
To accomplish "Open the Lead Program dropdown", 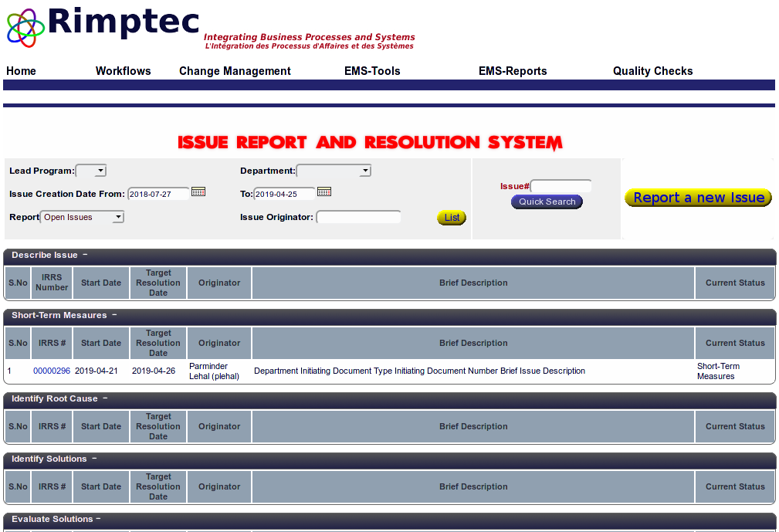I will click(91, 171).
